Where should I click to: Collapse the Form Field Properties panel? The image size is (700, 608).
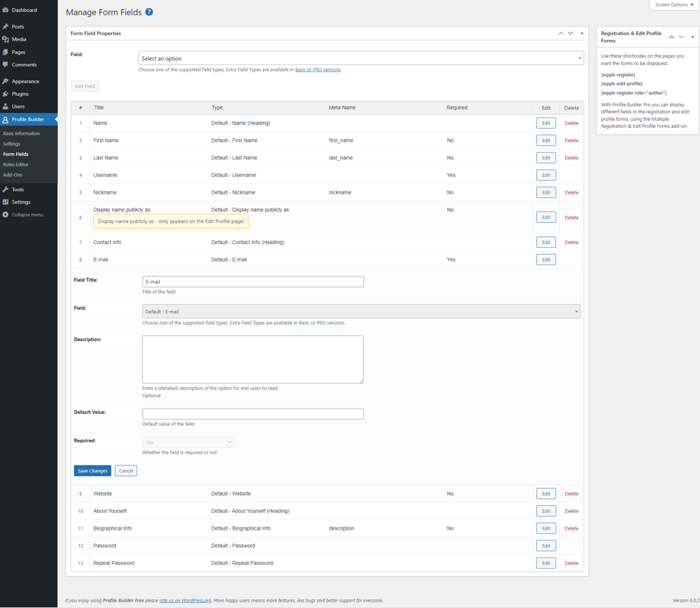pyautogui.click(x=582, y=33)
